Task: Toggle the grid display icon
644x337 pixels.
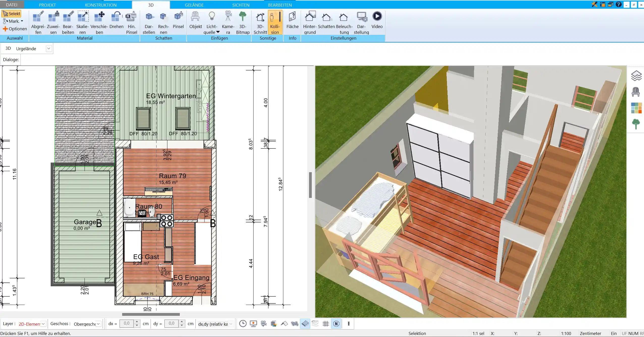Action: (326, 324)
